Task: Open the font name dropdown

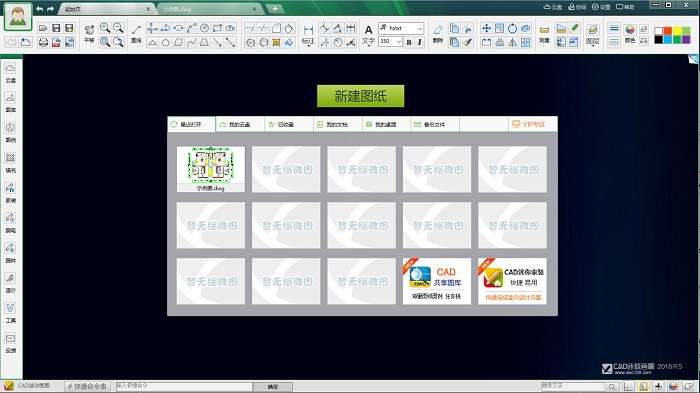Action: (x=401, y=28)
